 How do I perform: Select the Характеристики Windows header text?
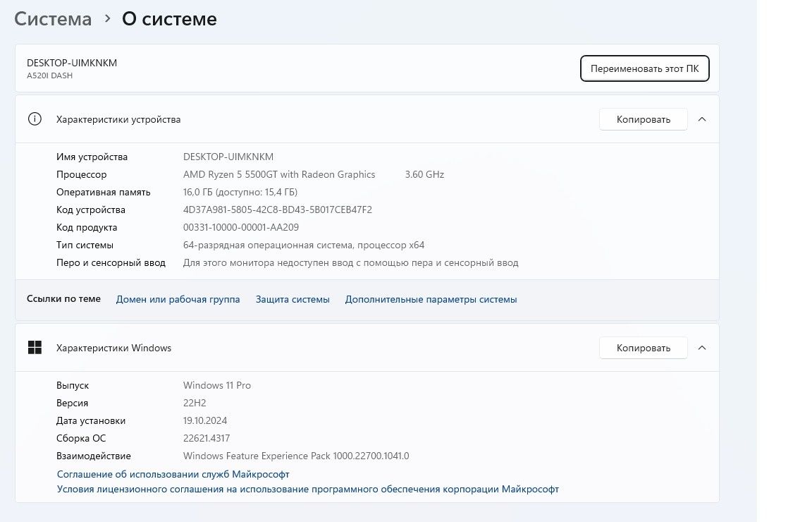(x=114, y=348)
